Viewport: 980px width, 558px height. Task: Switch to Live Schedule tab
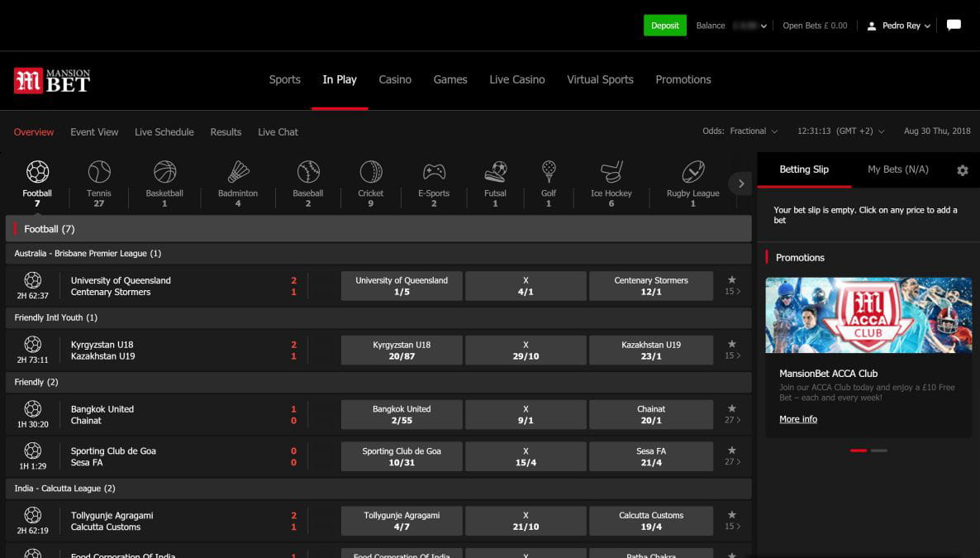tap(164, 132)
